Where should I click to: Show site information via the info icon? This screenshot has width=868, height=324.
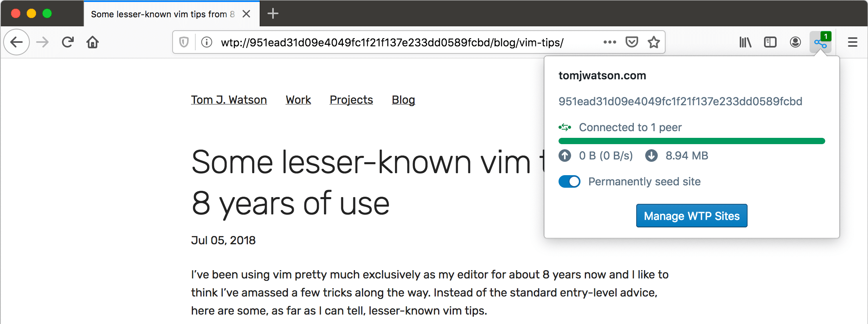click(207, 42)
